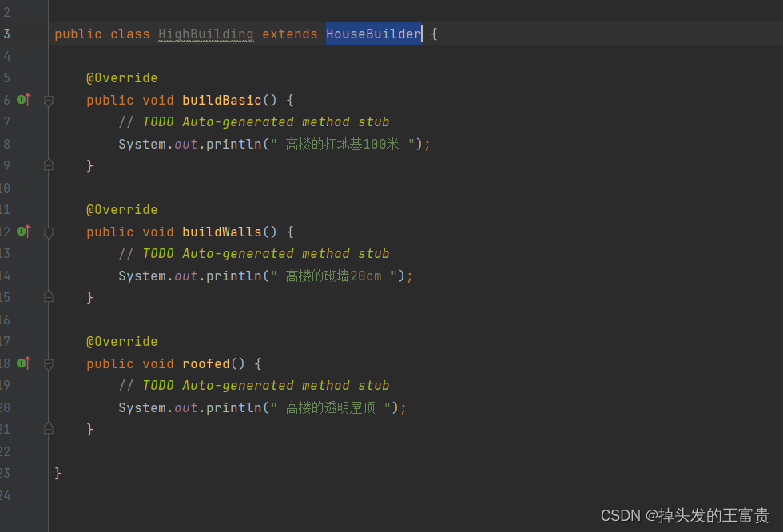The height and width of the screenshot is (532, 783).
Task: Click the class keyword on line 3
Action: click(129, 34)
